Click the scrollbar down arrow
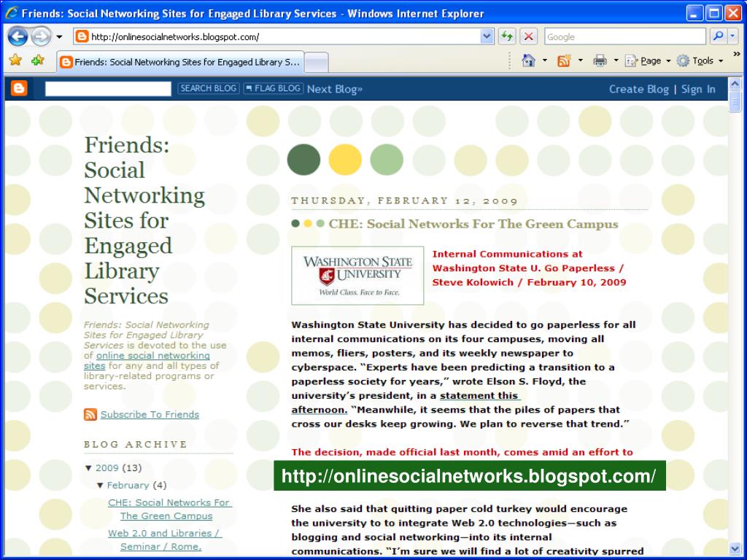 735,548
